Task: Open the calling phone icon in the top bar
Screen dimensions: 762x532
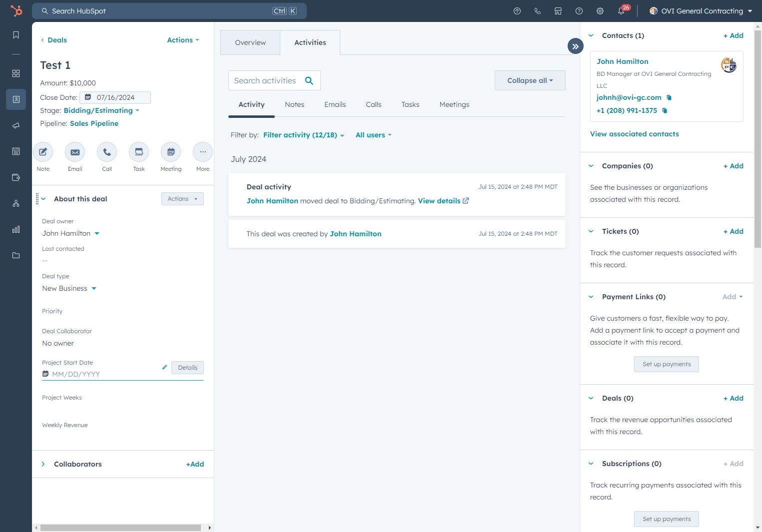Action: coord(538,11)
